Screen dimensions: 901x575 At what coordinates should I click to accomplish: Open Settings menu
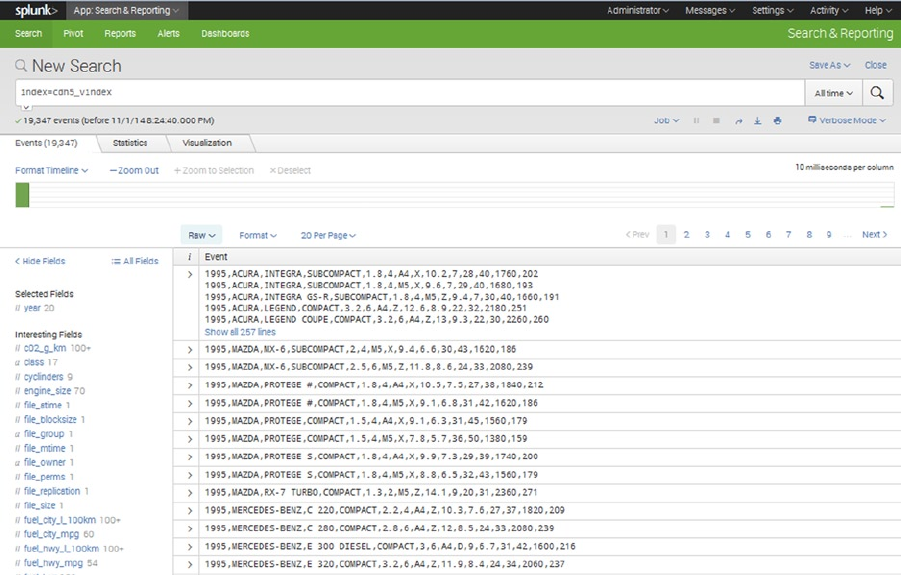772,10
